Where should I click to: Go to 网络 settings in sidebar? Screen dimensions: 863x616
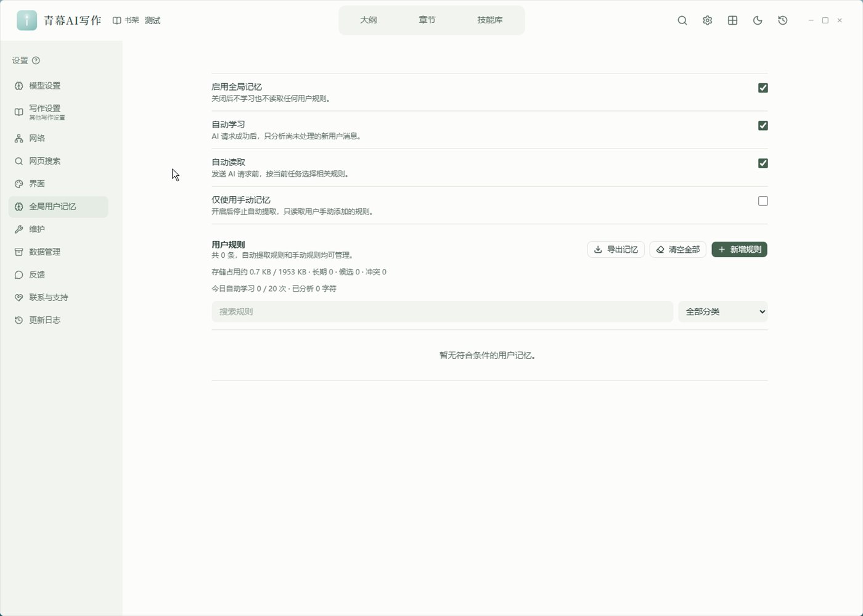coord(59,138)
